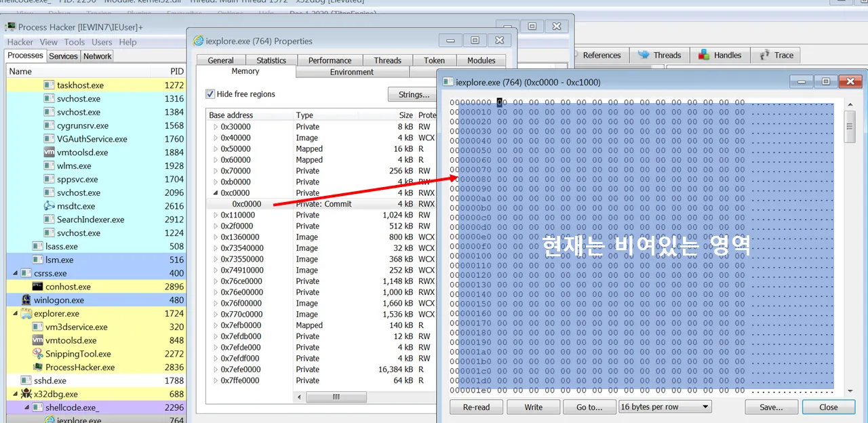This screenshot has width=868, height=423.
Task: Click Process Hacker title bar icon
Action: coord(11,27)
